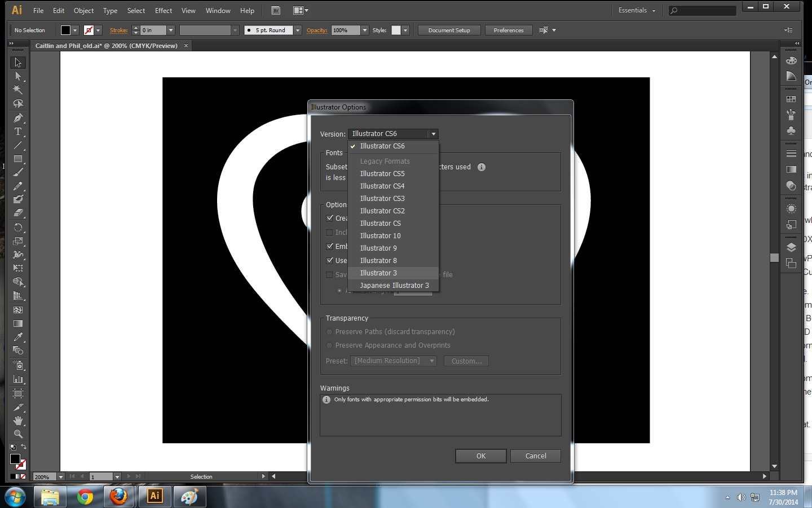Toggle the Emb... options checkbox
This screenshot has height=508, width=812.
pyautogui.click(x=330, y=246)
